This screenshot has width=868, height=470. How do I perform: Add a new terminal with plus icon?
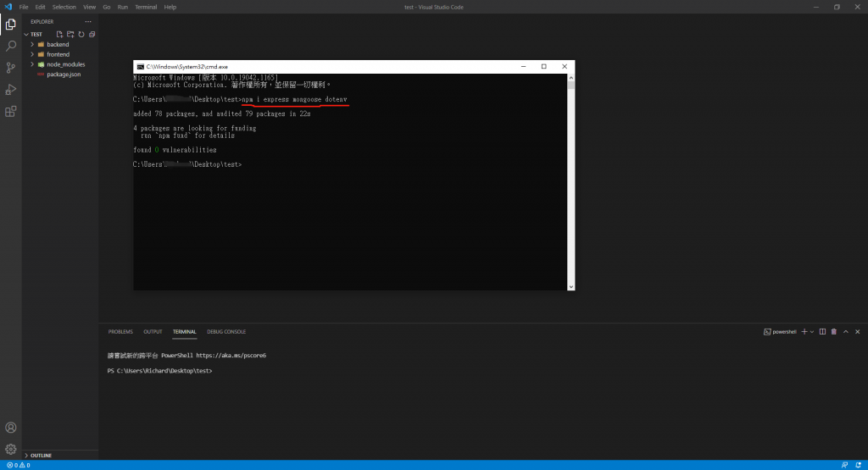pyautogui.click(x=804, y=332)
